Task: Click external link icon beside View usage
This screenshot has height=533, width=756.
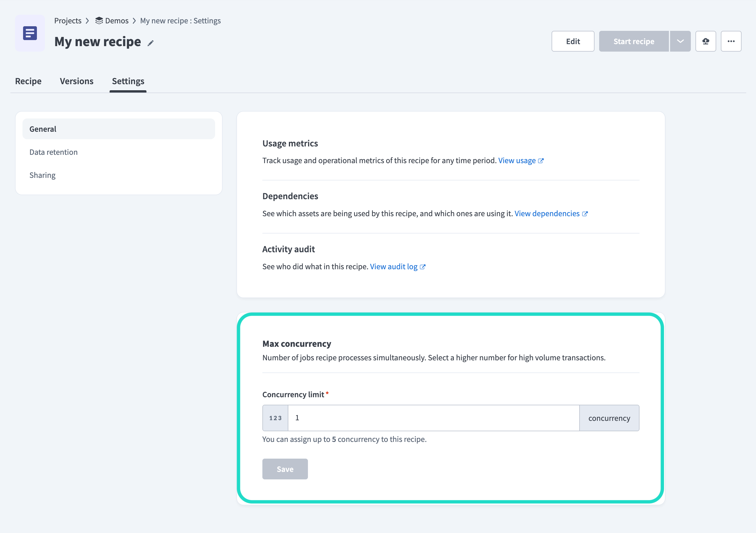Action: click(x=541, y=161)
